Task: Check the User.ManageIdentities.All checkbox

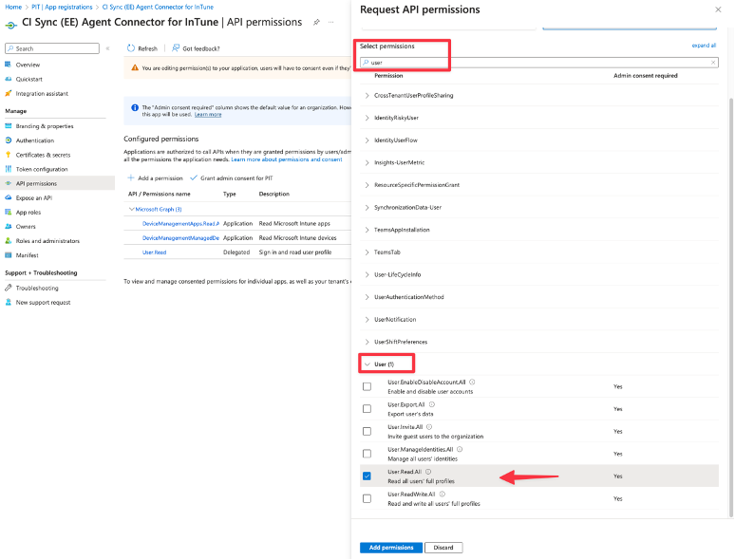Action: click(367, 454)
